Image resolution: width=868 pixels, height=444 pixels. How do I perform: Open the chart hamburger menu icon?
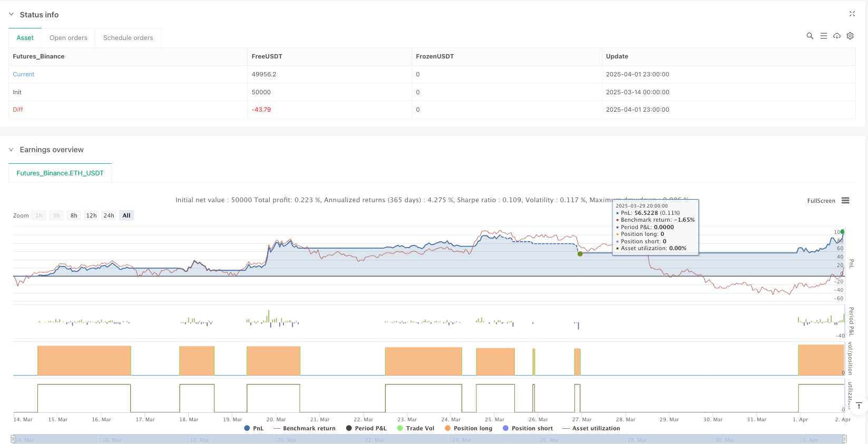[845, 201]
